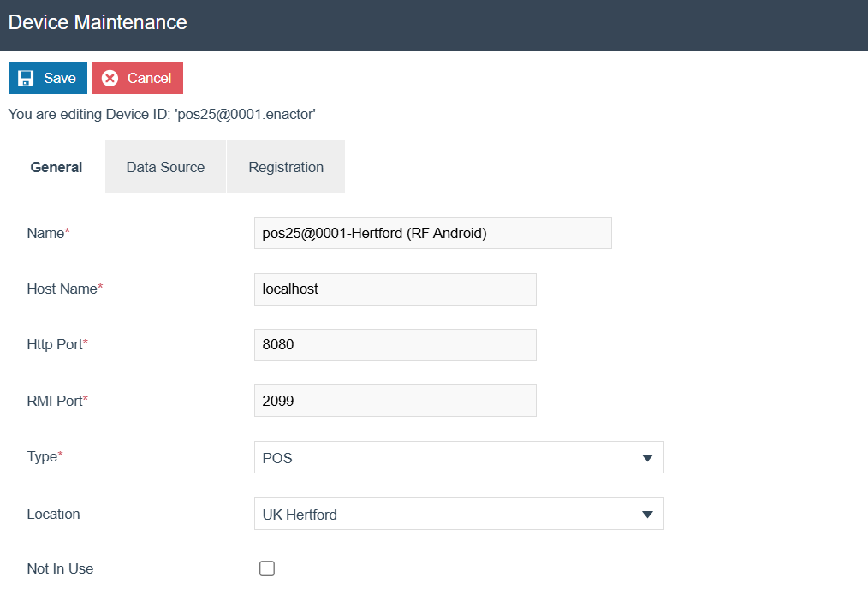Viewport: 868px width, 613px height.
Task: Select the Host Name field showing localhost
Action: pos(395,289)
